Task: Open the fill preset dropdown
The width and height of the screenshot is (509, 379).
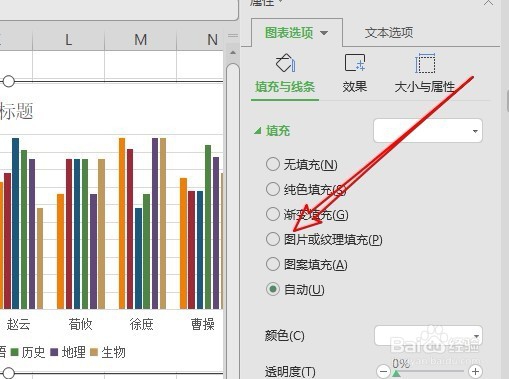Action: [428, 131]
